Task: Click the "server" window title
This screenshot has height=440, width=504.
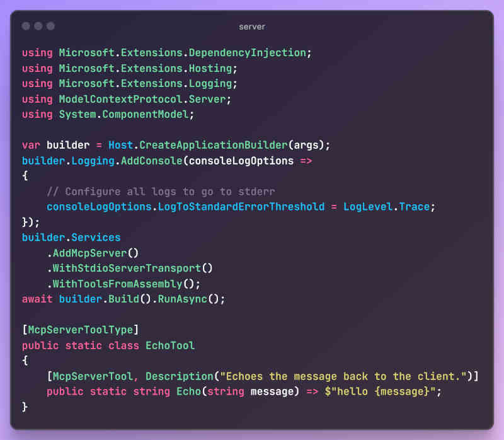Action: click(x=252, y=26)
